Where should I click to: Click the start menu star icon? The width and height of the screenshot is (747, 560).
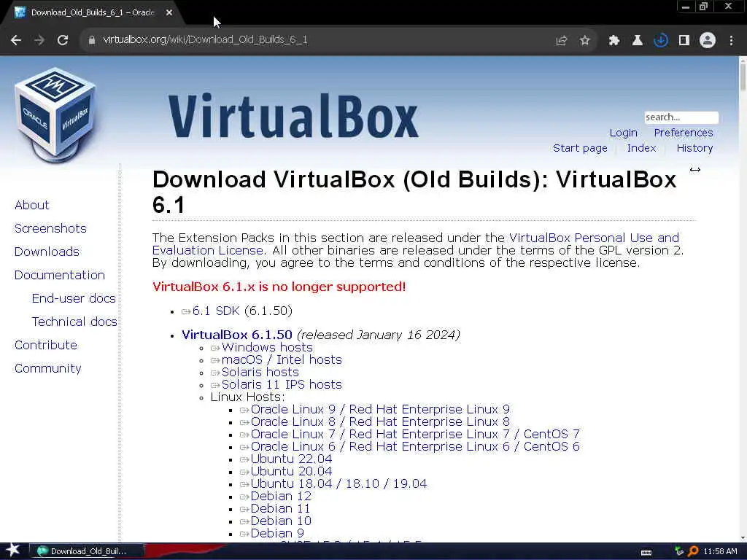pyautogui.click(x=12, y=551)
